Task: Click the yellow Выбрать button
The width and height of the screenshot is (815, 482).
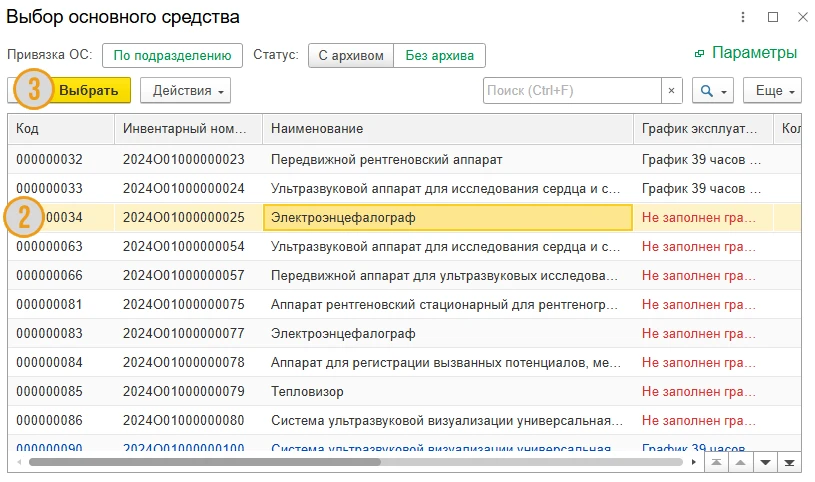Action: coord(88,90)
